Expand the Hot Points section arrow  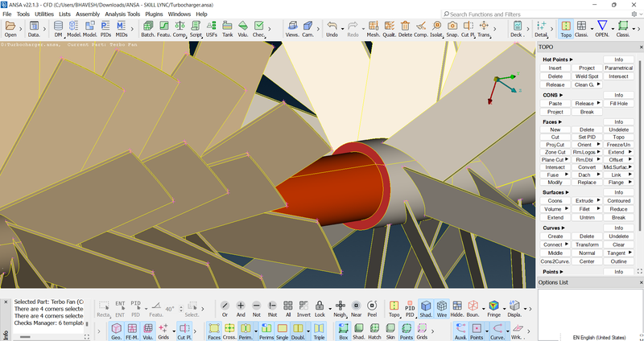[572, 60]
